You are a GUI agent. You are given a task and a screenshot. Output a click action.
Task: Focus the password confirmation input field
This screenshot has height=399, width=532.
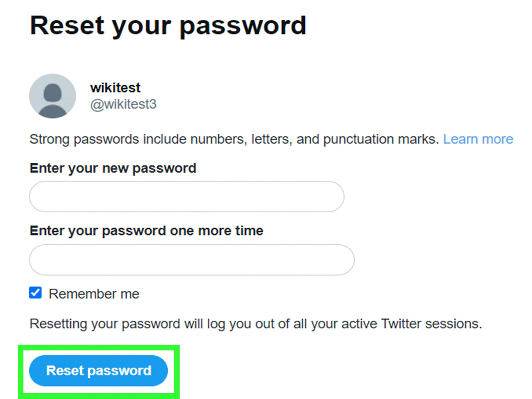[192, 260]
